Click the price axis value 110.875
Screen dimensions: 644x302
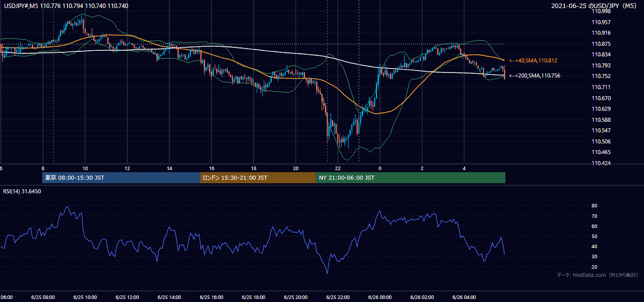click(601, 44)
